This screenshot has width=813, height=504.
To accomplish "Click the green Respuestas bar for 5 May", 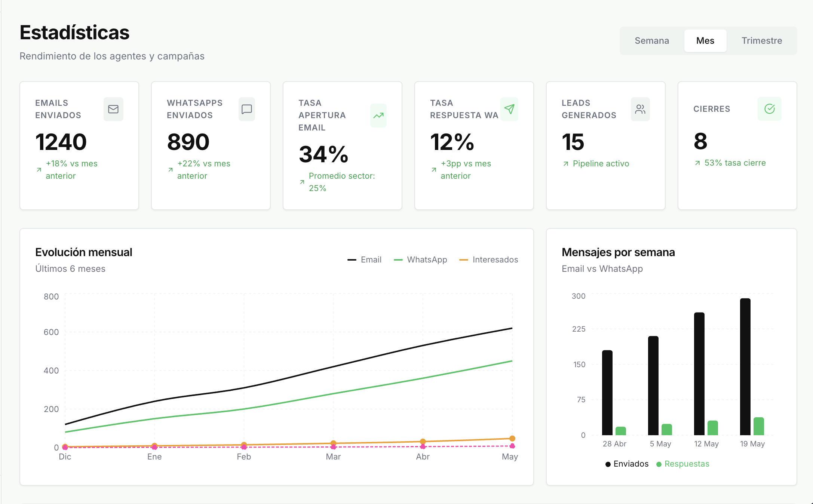I will tap(667, 430).
